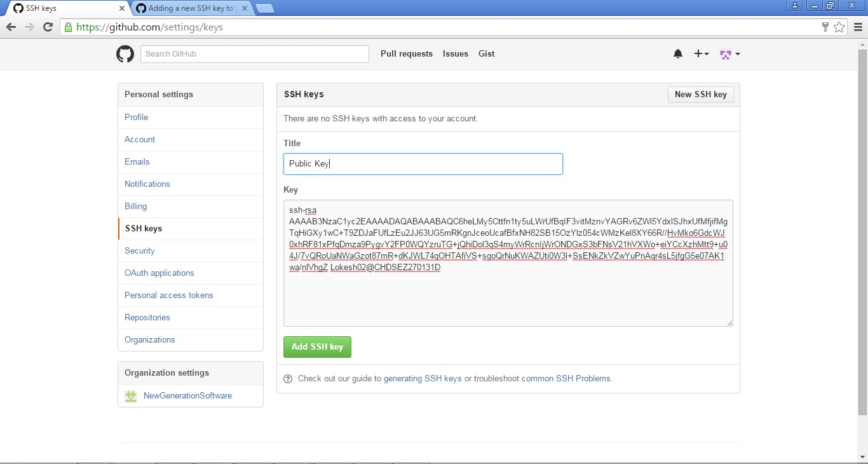
Task: Click the New SSH key button
Action: tap(701, 95)
